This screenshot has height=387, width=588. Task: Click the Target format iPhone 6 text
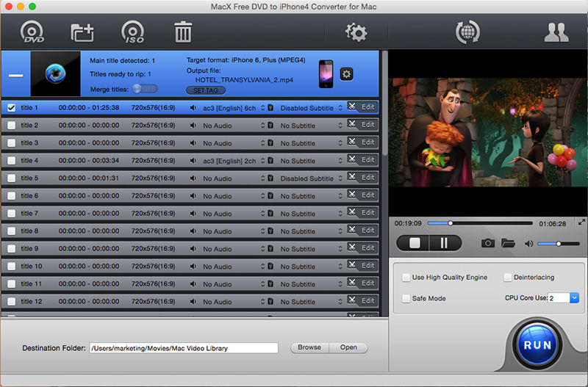click(x=245, y=60)
